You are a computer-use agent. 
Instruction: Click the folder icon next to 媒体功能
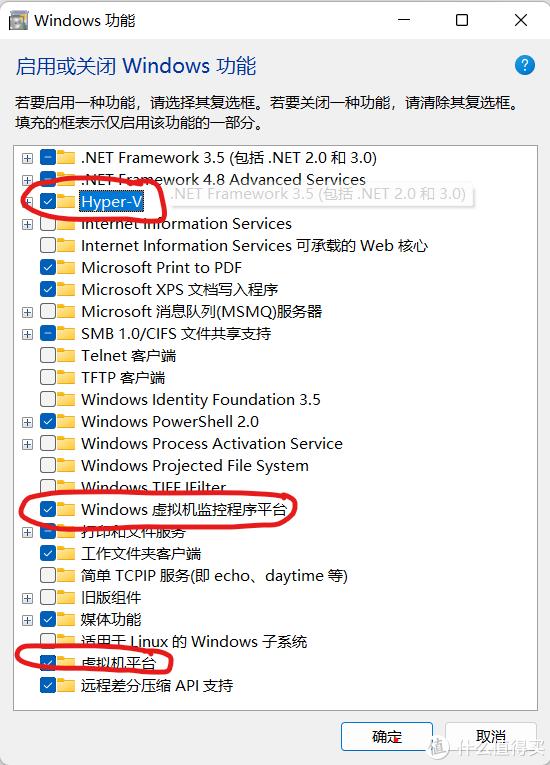[66, 619]
